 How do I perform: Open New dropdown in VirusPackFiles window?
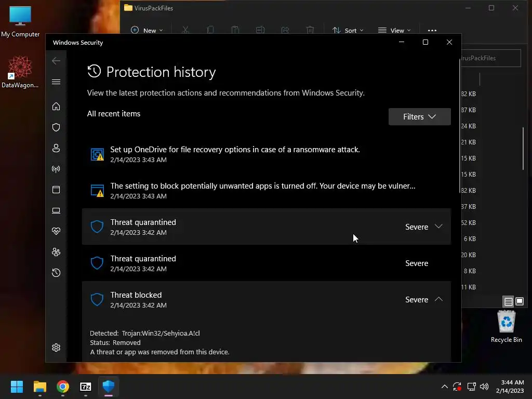147,30
